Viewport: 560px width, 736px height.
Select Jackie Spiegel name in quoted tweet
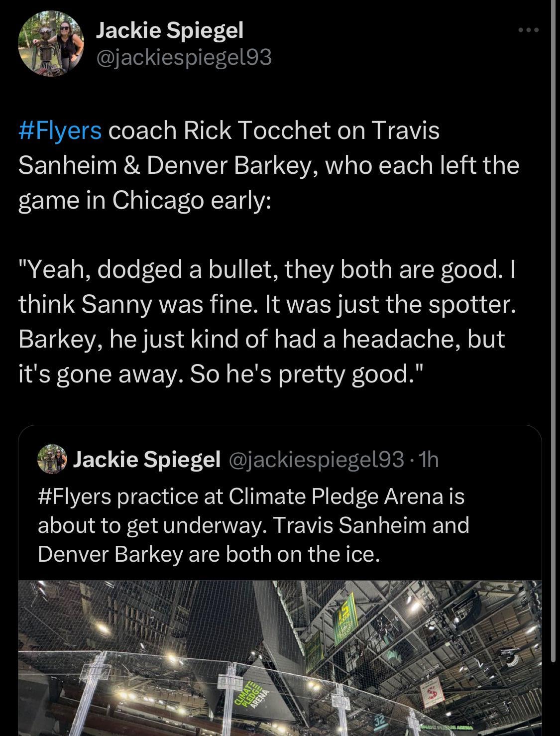pyautogui.click(x=146, y=459)
